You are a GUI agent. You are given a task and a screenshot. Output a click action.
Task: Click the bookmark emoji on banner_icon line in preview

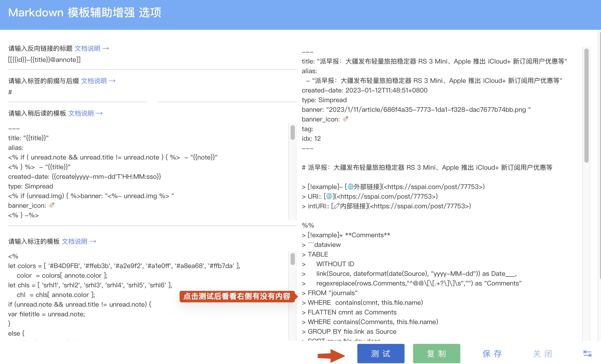point(345,119)
